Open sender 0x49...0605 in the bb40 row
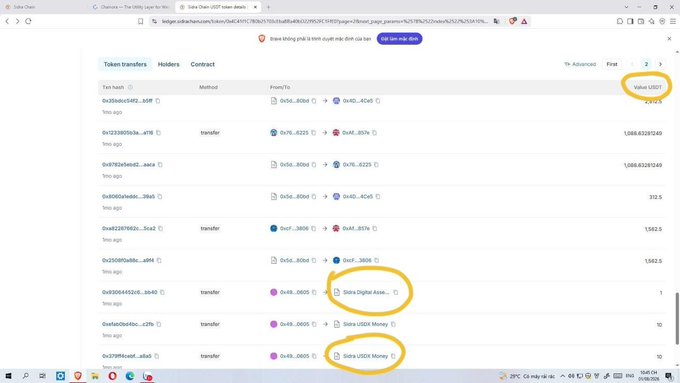 tap(294, 292)
